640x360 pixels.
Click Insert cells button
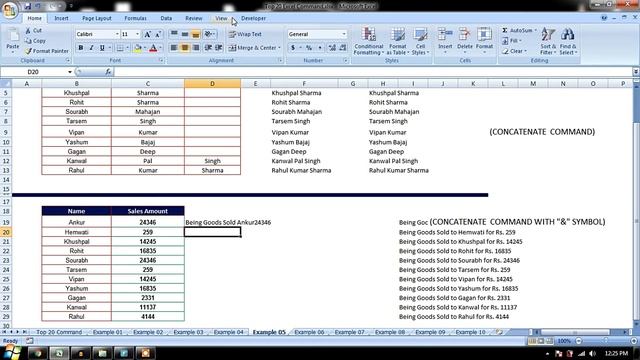(x=445, y=41)
